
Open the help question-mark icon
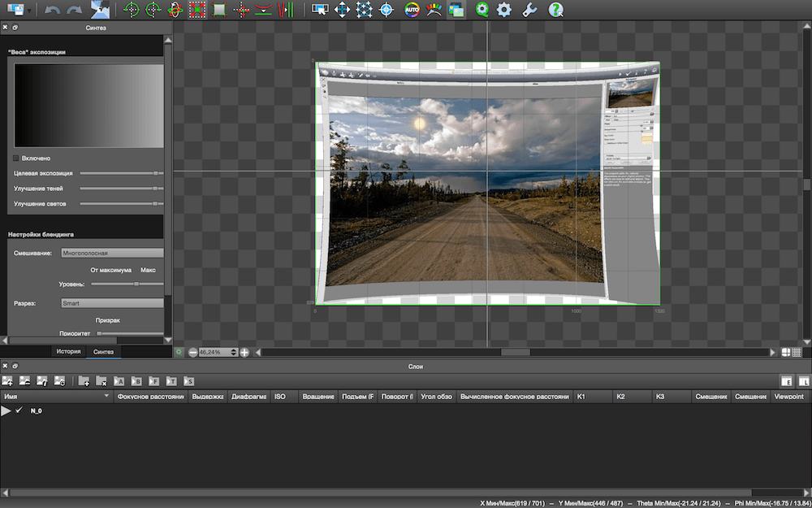555,9
